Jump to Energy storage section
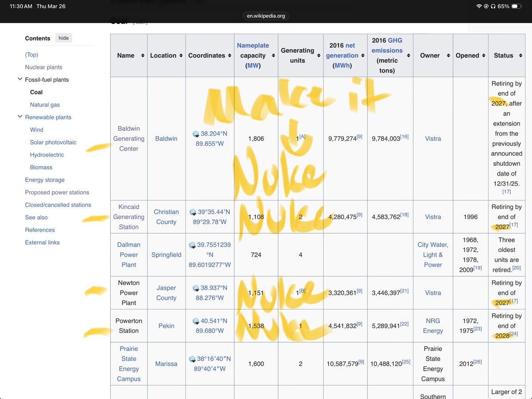The width and height of the screenshot is (532, 399). [45, 180]
